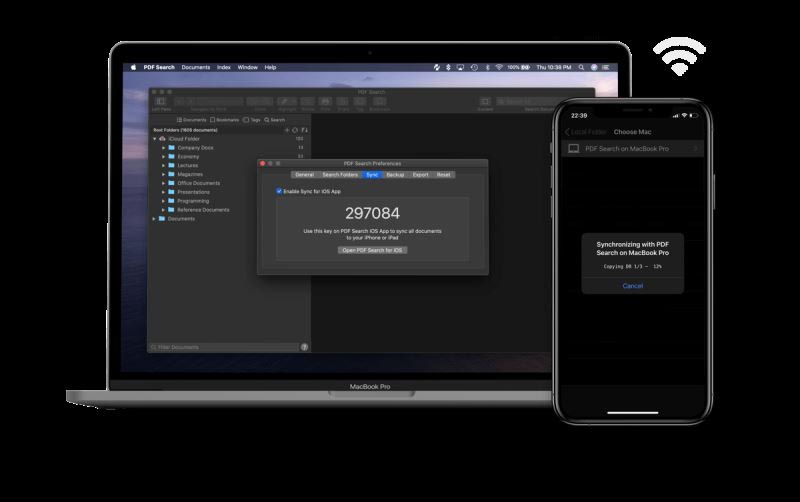Open the PDF Search app menu
The height and width of the screenshot is (502, 800).
[159, 67]
